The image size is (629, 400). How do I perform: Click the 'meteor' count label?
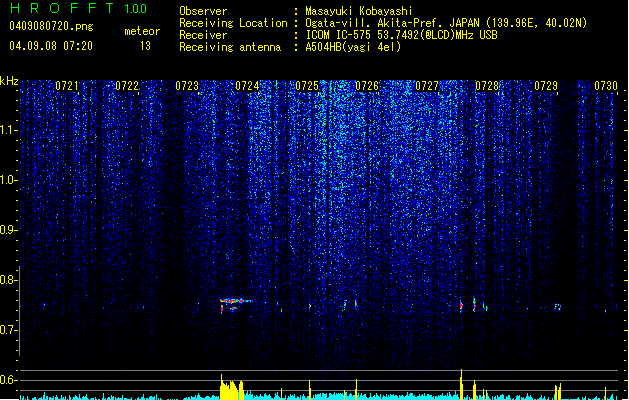(x=142, y=31)
